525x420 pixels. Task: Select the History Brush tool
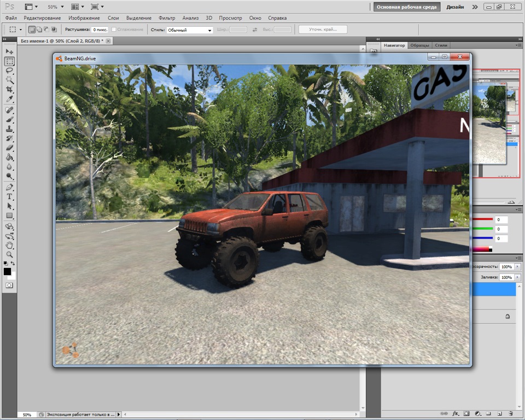coord(9,138)
